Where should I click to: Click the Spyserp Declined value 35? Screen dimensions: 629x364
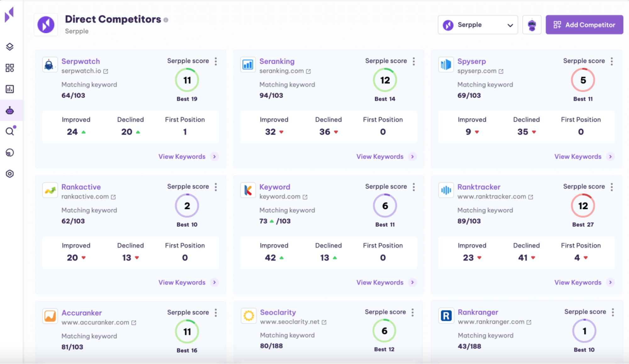pyautogui.click(x=523, y=132)
